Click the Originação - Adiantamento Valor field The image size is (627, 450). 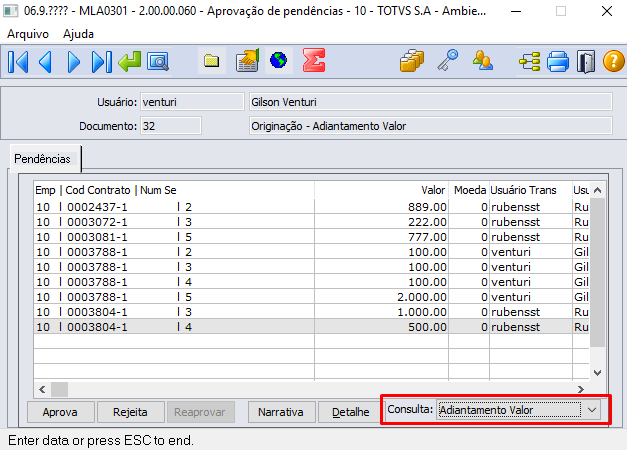click(x=430, y=126)
